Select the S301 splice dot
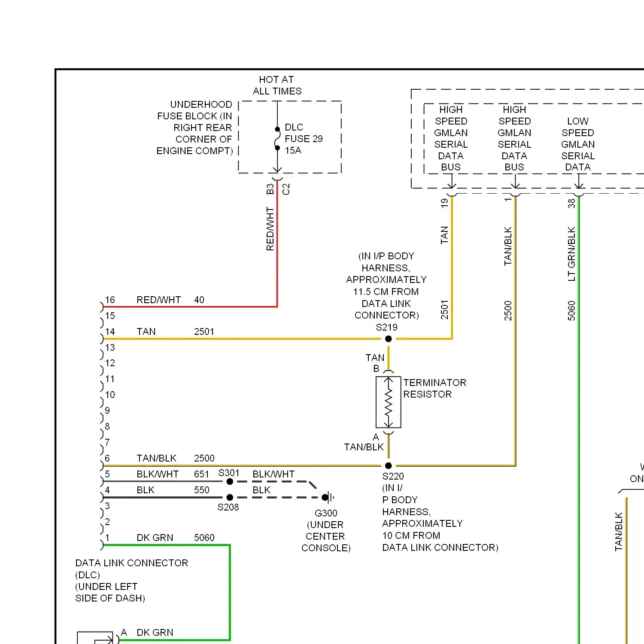This screenshot has width=644, height=644. tap(230, 482)
